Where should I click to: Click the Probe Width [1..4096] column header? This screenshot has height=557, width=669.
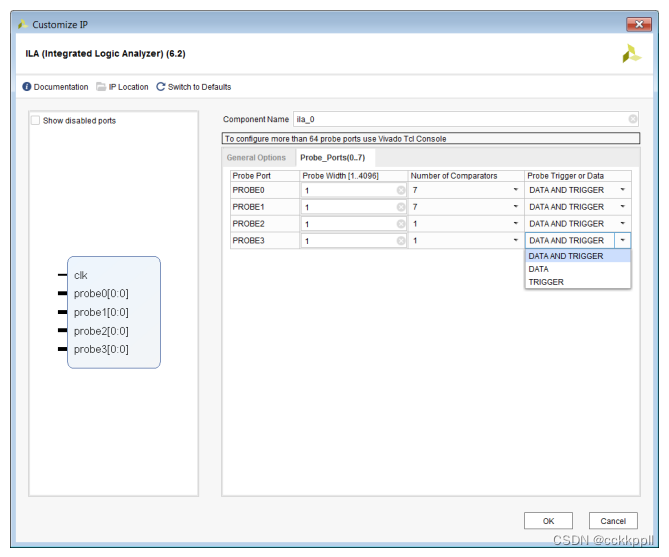click(354, 176)
